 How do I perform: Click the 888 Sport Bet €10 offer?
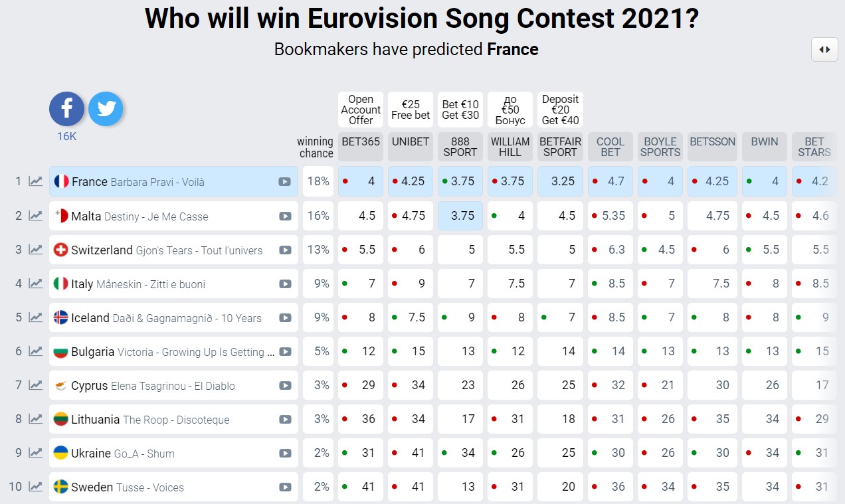click(x=460, y=110)
